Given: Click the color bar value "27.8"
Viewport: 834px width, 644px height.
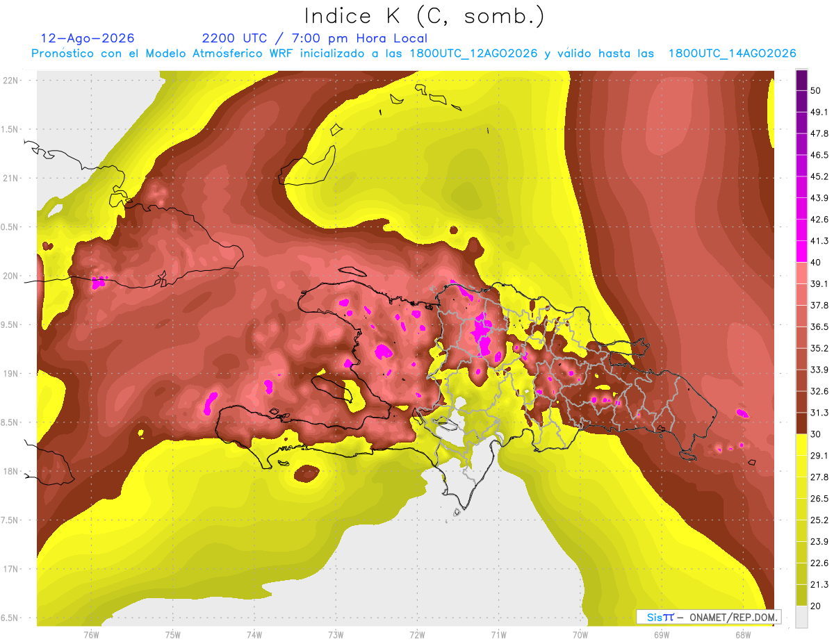Looking at the screenshot, I should [x=819, y=477].
